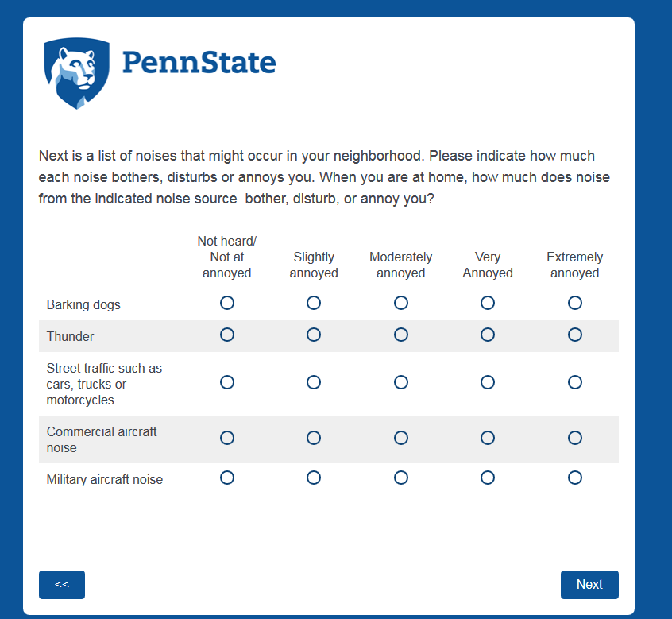Select 'Not at annoyed' for Barking dogs

click(227, 303)
